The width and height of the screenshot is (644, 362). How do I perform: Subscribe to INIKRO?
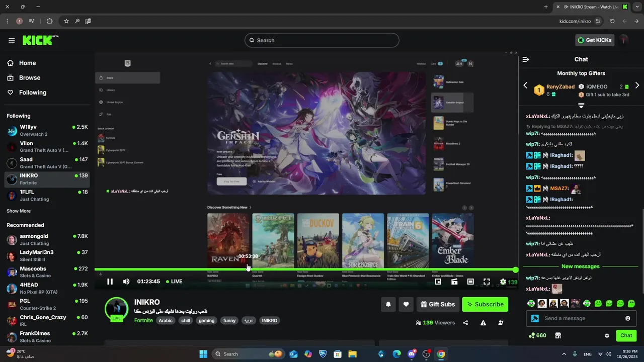(x=485, y=304)
